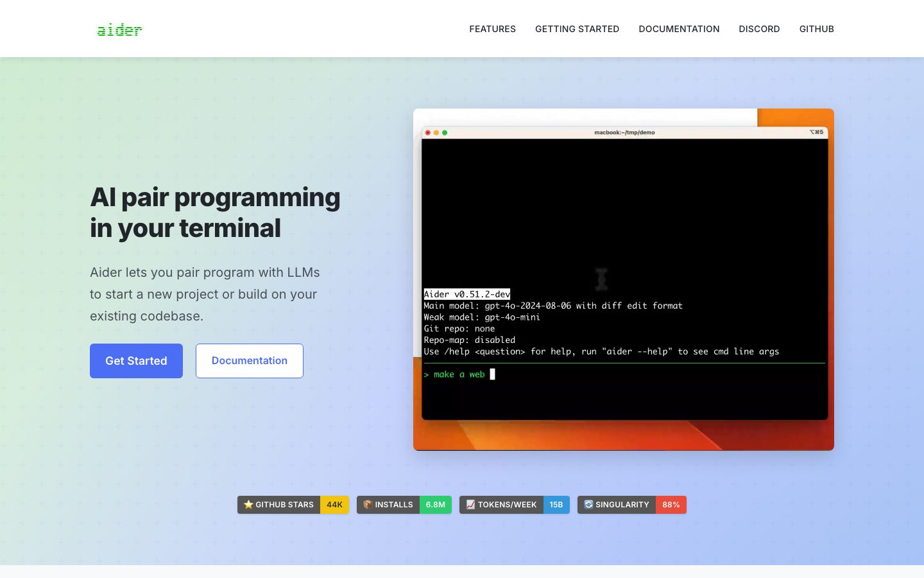Click the 88% Singularity value

pos(671,505)
